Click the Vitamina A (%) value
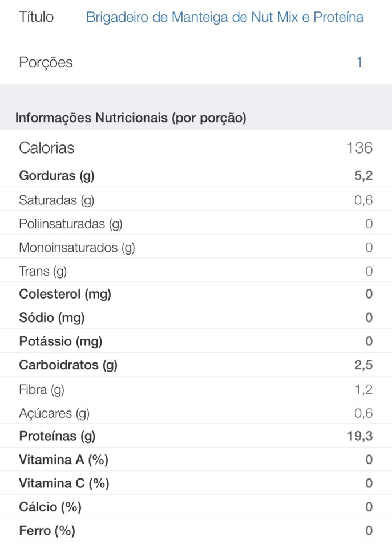This screenshot has height=548, width=392. pyautogui.click(x=369, y=460)
